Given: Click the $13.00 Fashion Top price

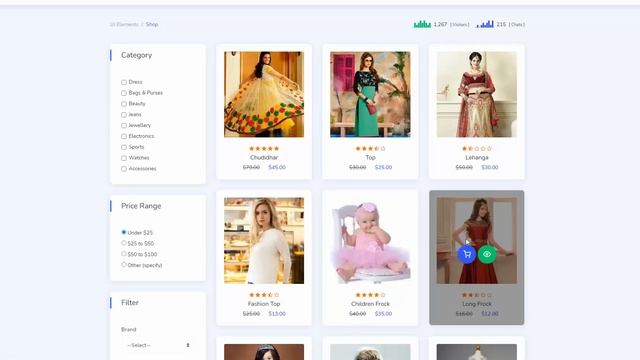Looking at the screenshot, I should coord(277,314).
